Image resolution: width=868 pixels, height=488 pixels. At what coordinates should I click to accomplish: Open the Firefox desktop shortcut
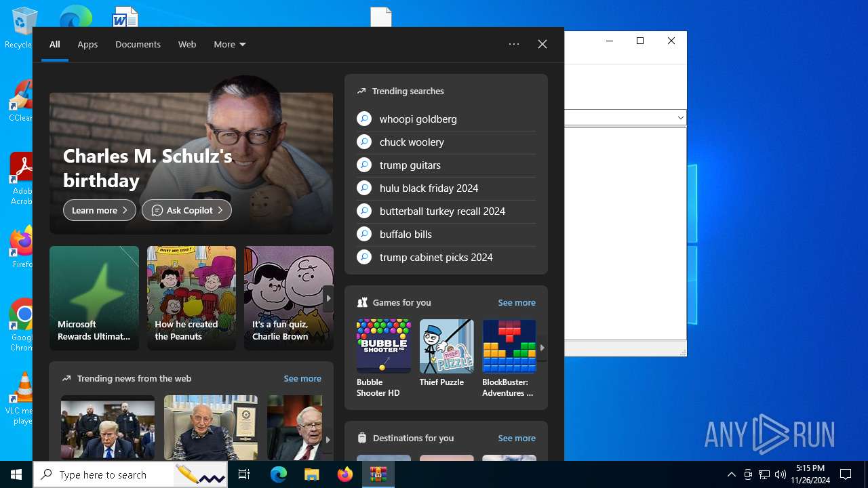point(20,248)
